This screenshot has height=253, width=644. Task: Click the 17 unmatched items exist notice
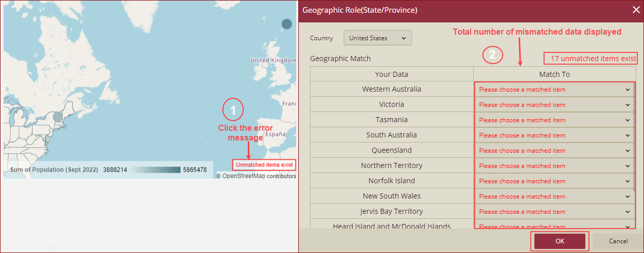pyautogui.click(x=590, y=59)
